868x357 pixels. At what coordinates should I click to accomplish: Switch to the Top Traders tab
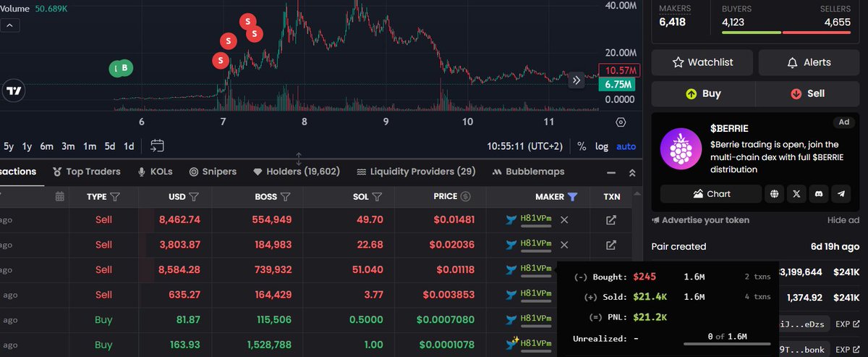[85, 172]
